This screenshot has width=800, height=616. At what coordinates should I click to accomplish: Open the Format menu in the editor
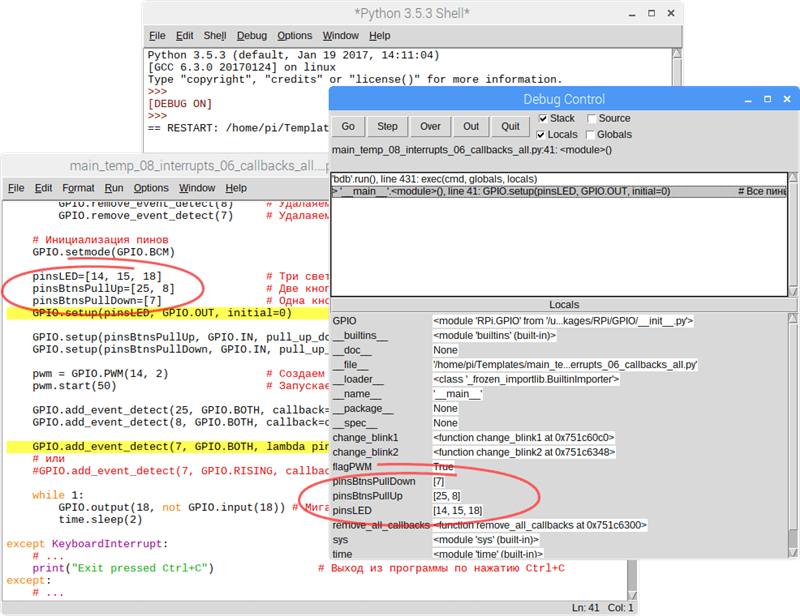pos(78,188)
